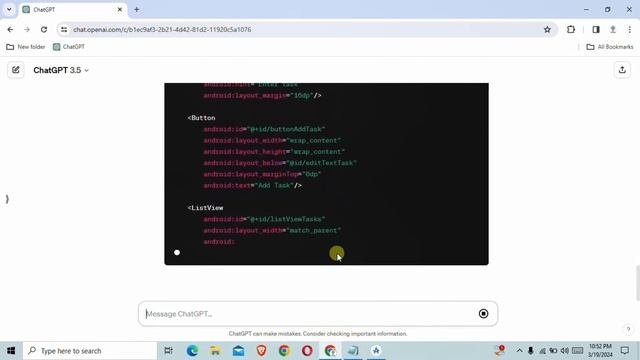Click the share chat upload icon
This screenshot has height=360, width=640.
[622, 70]
